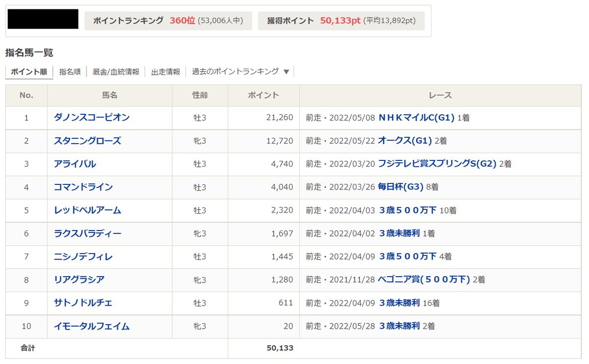The width and height of the screenshot is (589, 364).
Task: Expand the 過去のポイントランキング dropdown
Action: [x=241, y=72]
